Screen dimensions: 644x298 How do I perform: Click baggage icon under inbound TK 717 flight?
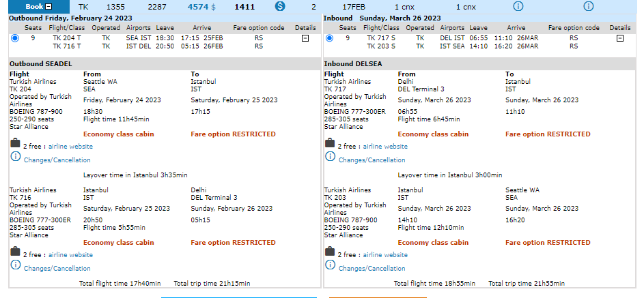(330, 144)
